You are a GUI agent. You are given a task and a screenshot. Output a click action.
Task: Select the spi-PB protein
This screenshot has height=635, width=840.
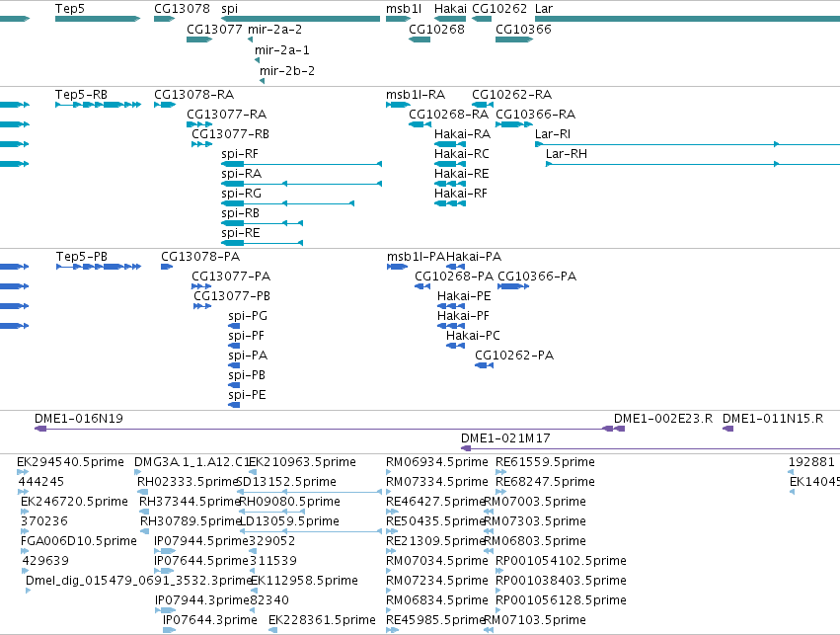234,385
